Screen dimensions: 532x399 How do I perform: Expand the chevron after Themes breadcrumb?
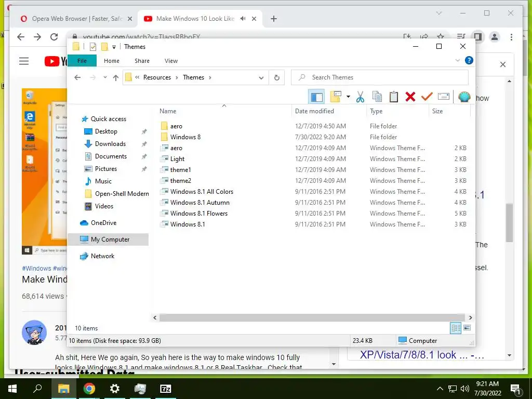(x=210, y=77)
